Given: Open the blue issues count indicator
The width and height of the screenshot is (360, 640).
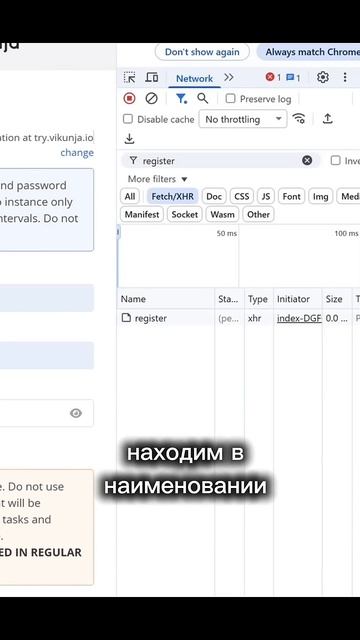Looking at the screenshot, I should click(x=293, y=78).
